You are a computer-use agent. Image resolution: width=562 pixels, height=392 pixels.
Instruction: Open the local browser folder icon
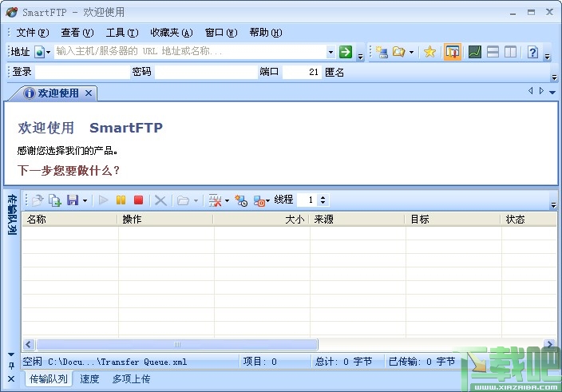[398, 53]
